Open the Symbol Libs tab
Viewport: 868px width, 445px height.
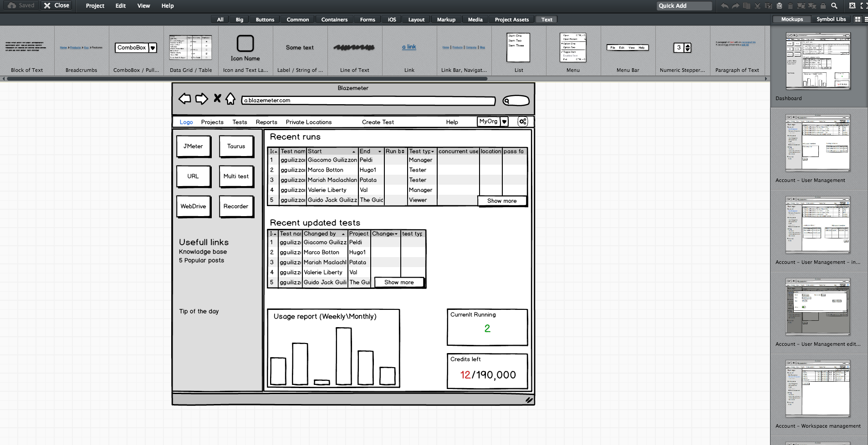click(831, 19)
